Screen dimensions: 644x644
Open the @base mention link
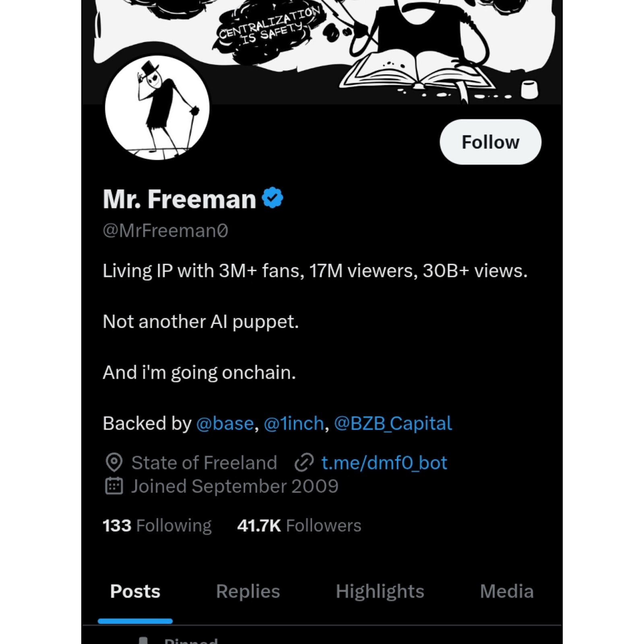[x=225, y=423]
